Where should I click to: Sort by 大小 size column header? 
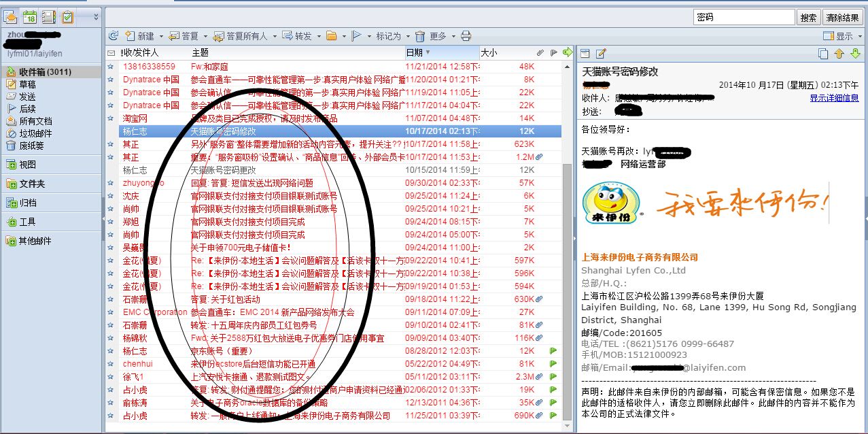[489, 52]
